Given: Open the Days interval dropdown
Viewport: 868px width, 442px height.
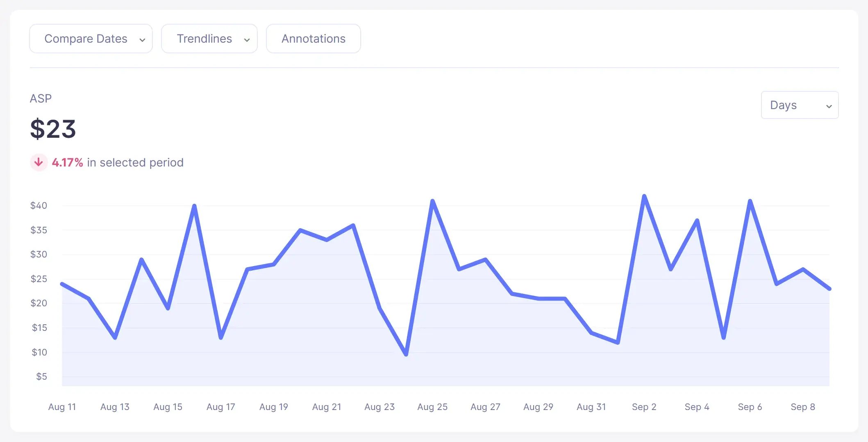Looking at the screenshot, I should click(800, 105).
